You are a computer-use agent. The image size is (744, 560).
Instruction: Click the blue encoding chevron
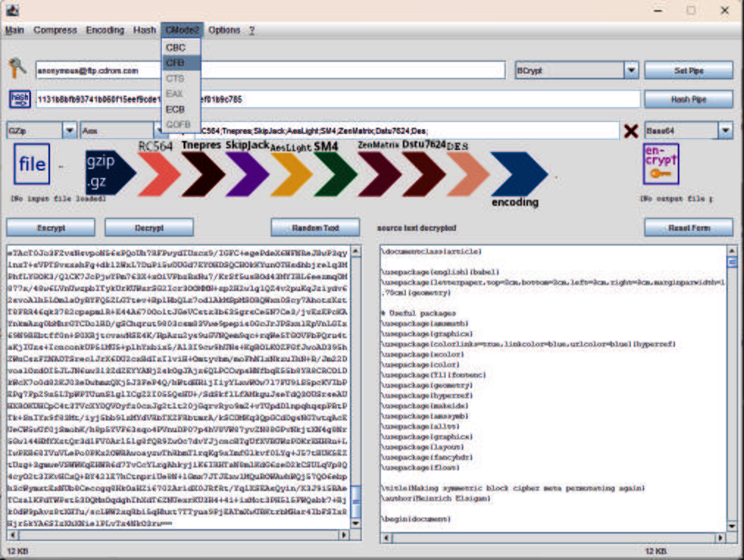click(519, 174)
